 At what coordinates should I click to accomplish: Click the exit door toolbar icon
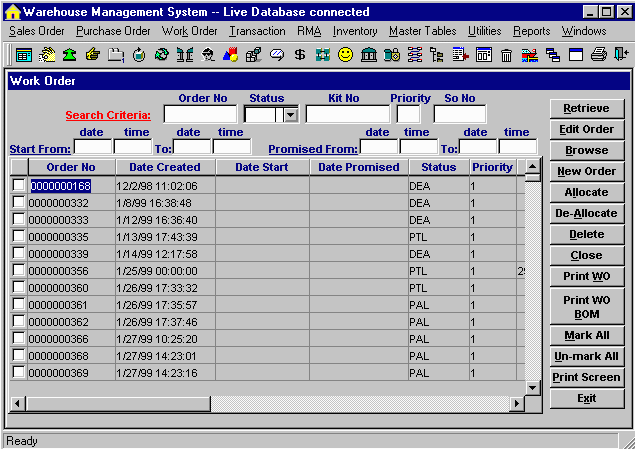[x=621, y=55]
